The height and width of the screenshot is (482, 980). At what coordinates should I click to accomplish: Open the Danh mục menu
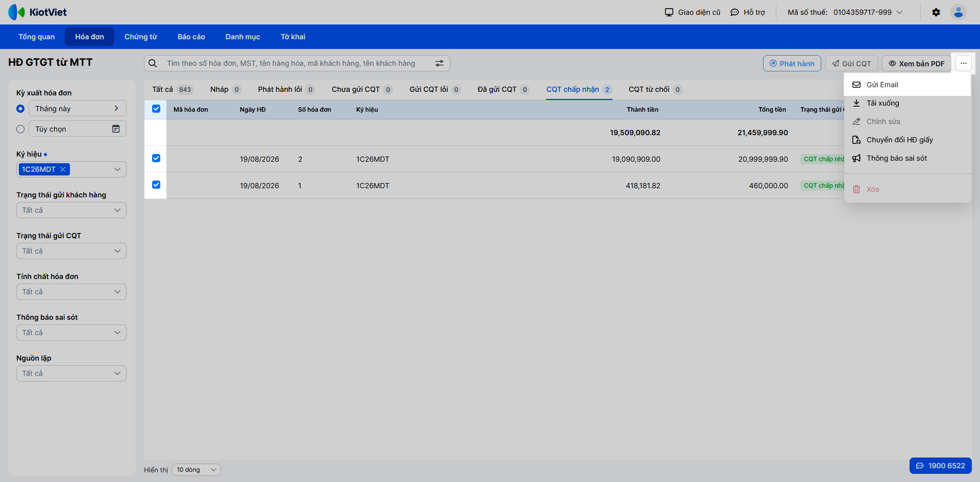tap(243, 37)
